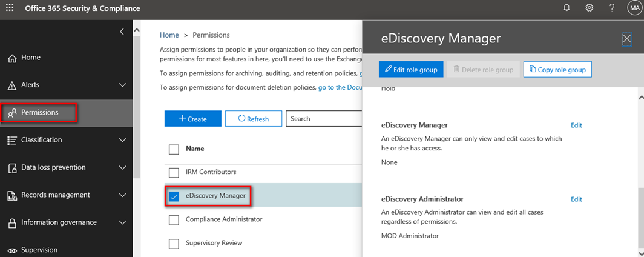Image resolution: width=644 pixels, height=257 pixels.
Task: Expand the Data loss prevention chevron
Action: [x=122, y=168]
